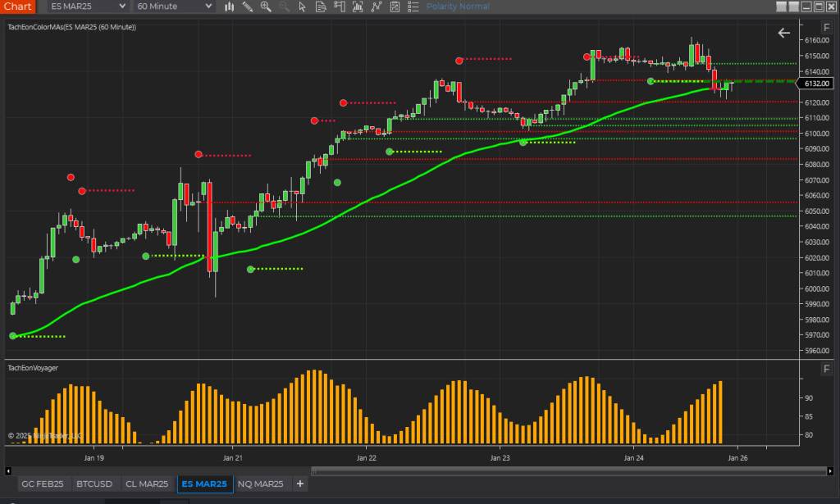This screenshot has width=840, height=504.
Task: Click the zoom in magnifier icon
Action: pos(266,7)
